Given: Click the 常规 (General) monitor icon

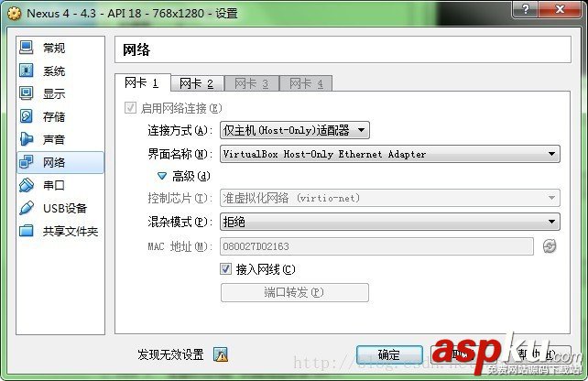Looking at the screenshot, I should click(27, 48).
